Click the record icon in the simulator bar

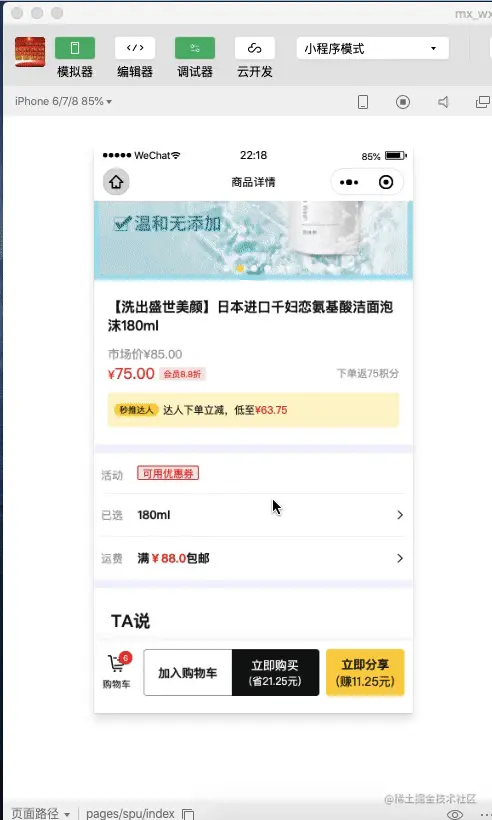click(403, 102)
